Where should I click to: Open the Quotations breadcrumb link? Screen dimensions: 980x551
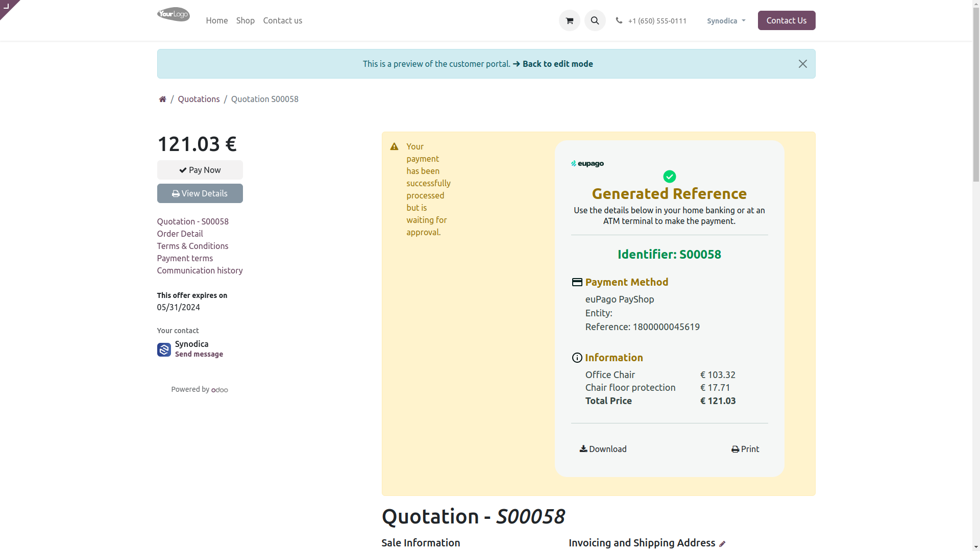[x=199, y=99]
